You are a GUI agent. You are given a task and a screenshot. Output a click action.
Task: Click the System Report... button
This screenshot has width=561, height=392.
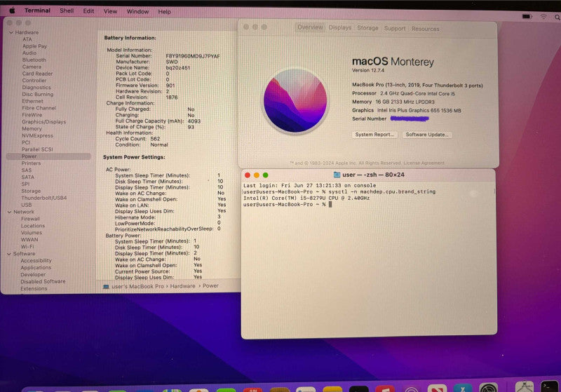pos(374,135)
